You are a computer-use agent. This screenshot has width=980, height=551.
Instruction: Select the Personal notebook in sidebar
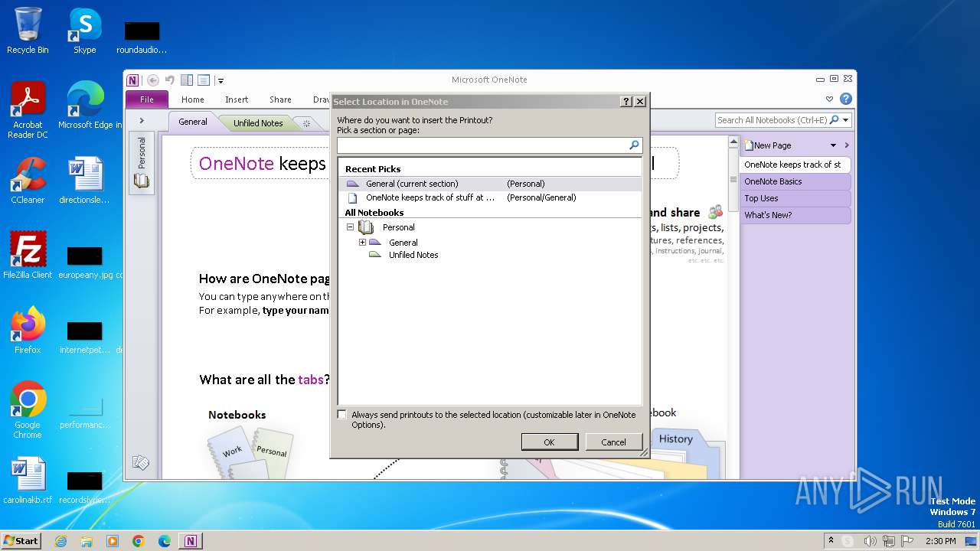[x=142, y=163]
